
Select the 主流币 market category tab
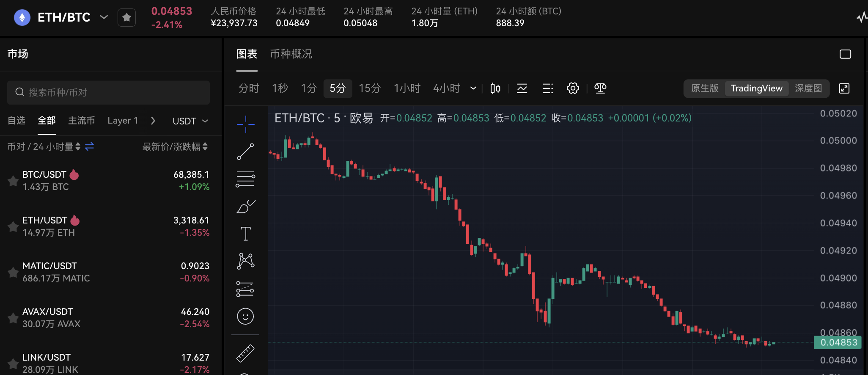(81, 121)
